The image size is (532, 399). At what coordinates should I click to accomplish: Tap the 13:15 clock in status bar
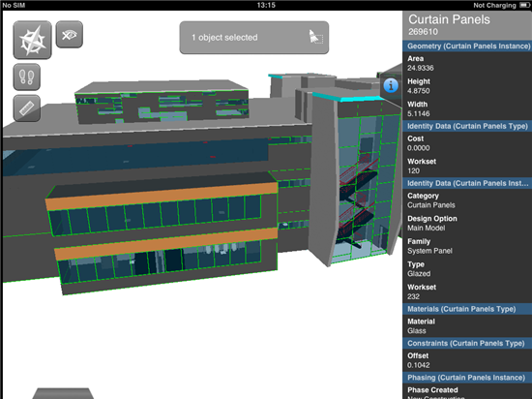[266, 5]
